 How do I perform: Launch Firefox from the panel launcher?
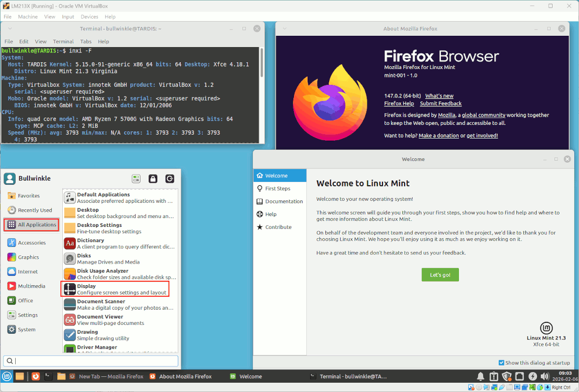(x=35, y=376)
